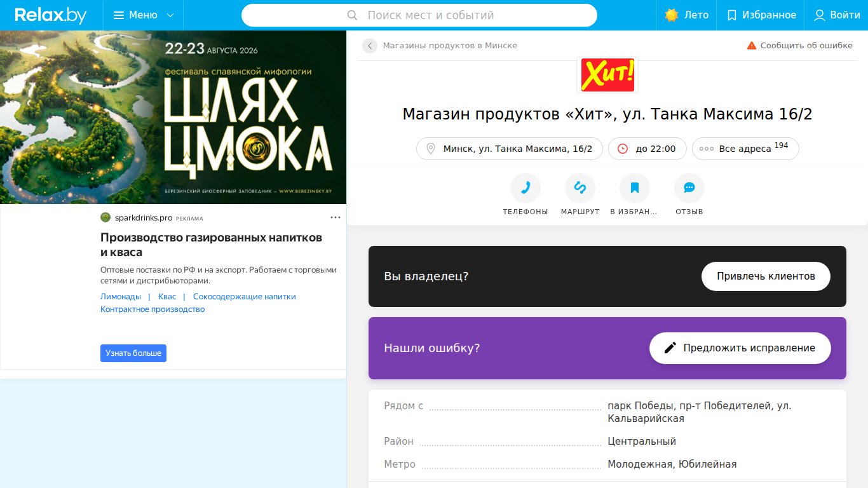Select the magnifier search icon

click(x=353, y=15)
